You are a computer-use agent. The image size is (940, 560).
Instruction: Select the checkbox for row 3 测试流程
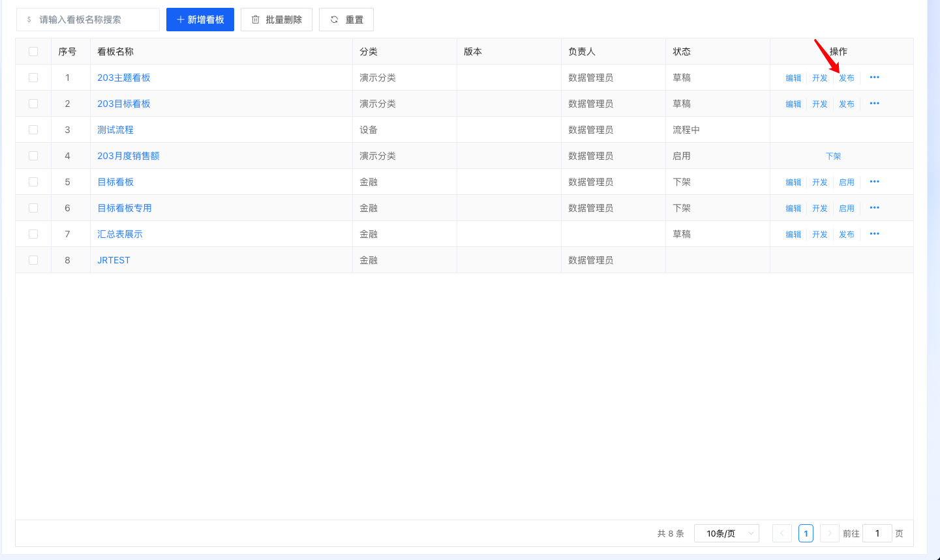[33, 130]
